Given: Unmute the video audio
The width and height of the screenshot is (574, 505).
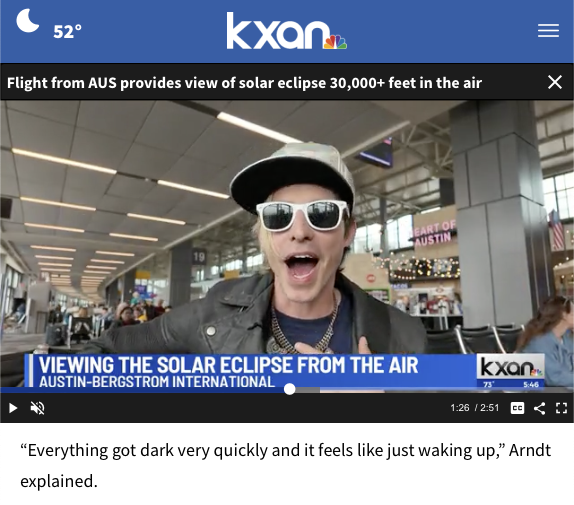Looking at the screenshot, I should pos(37,408).
